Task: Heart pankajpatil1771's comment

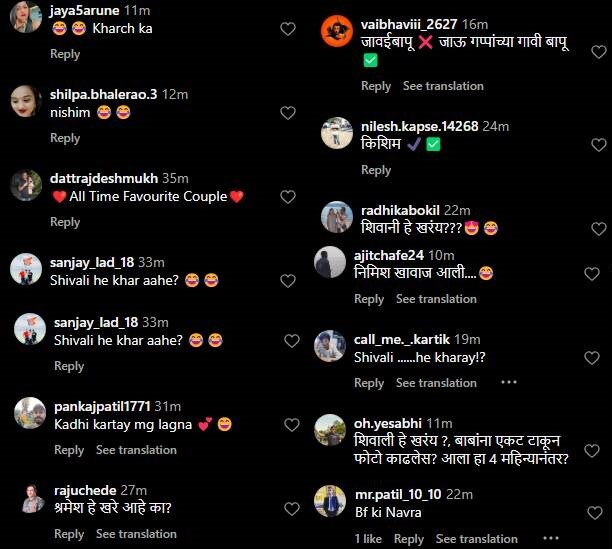Action: pyautogui.click(x=292, y=425)
